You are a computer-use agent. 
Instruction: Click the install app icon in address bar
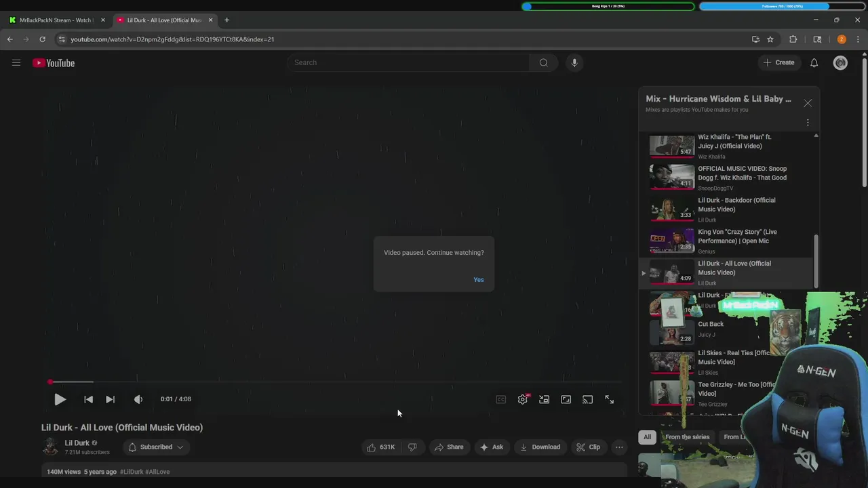coord(755,39)
